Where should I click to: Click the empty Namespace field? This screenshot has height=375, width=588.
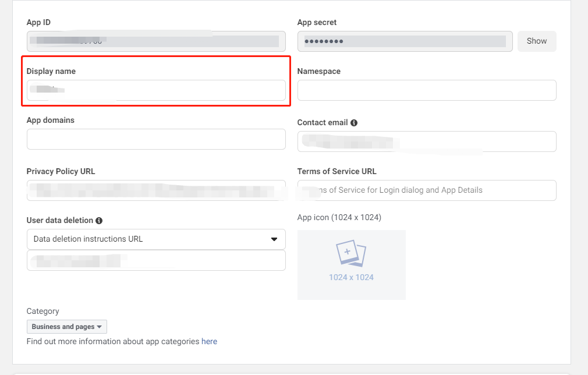tap(426, 90)
